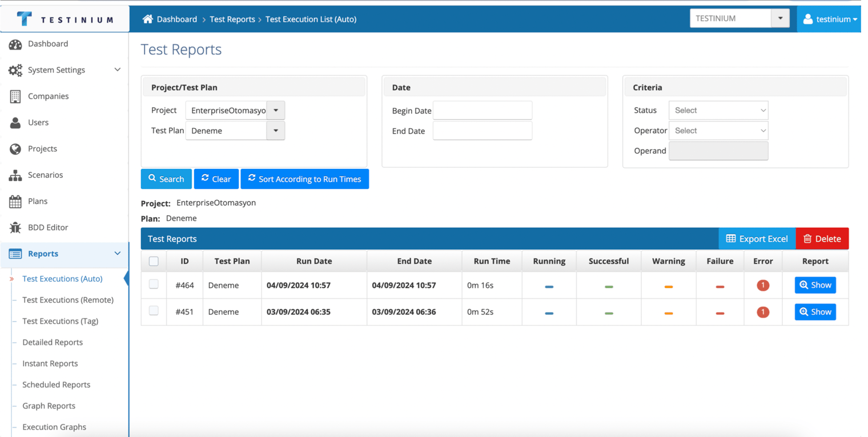Click the ID cell #464
868x437 pixels.
point(184,285)
